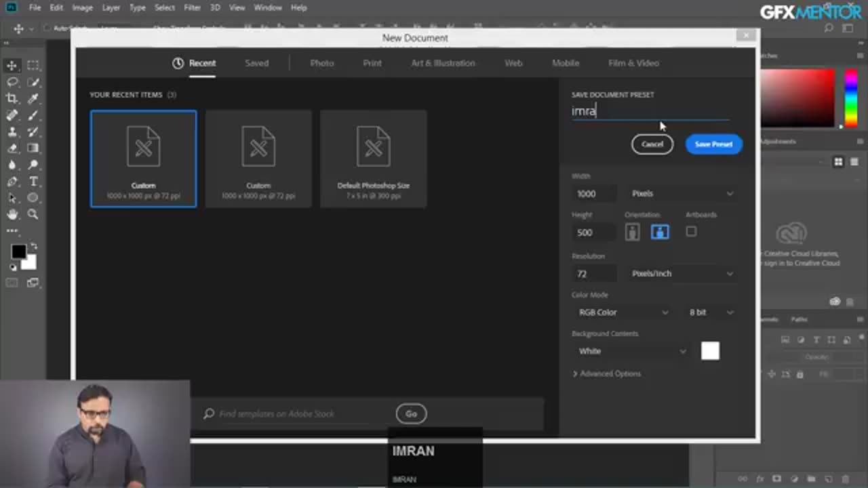The height and width of the screenshot is (488, 868).
Task: Open the Layer menu
Action: click(111, 7)
